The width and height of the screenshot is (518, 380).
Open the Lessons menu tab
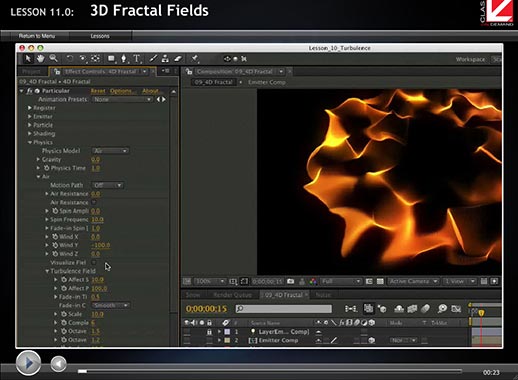tap(100, 36)
